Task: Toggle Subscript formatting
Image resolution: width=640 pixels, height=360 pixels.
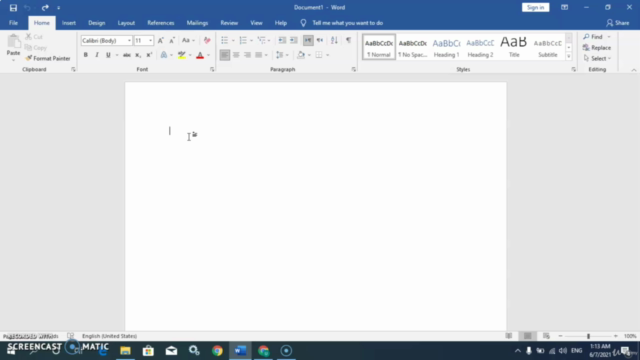Action: pyautogui.click(x=138, y=55)
